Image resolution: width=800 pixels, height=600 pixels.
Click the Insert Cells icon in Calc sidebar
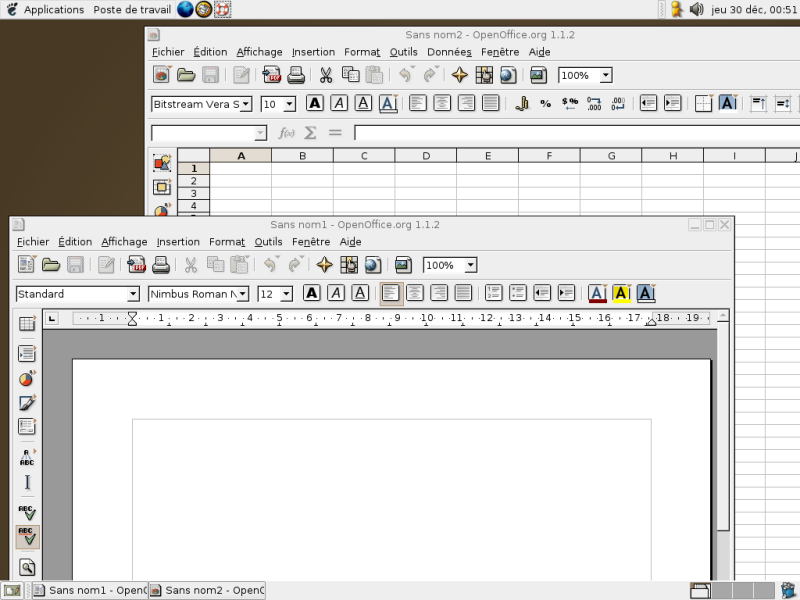point(162,187)
